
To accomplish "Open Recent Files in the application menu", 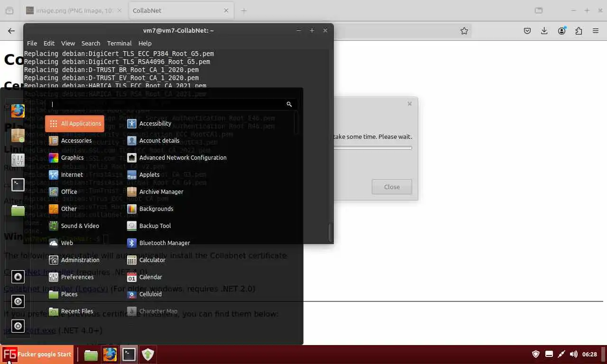I will pyautogui.click(x=74, y=311).
